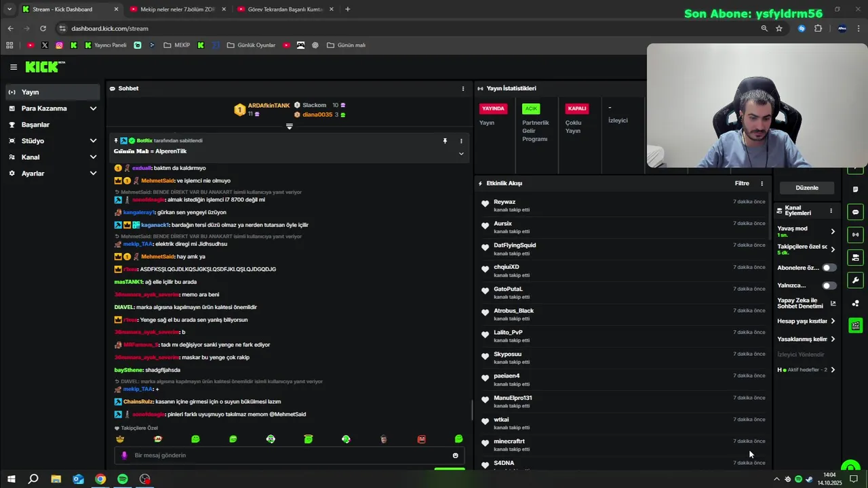Open the X bookmark in bookmarks bar
The image size is (868, 488).
(x=45, y=45)
